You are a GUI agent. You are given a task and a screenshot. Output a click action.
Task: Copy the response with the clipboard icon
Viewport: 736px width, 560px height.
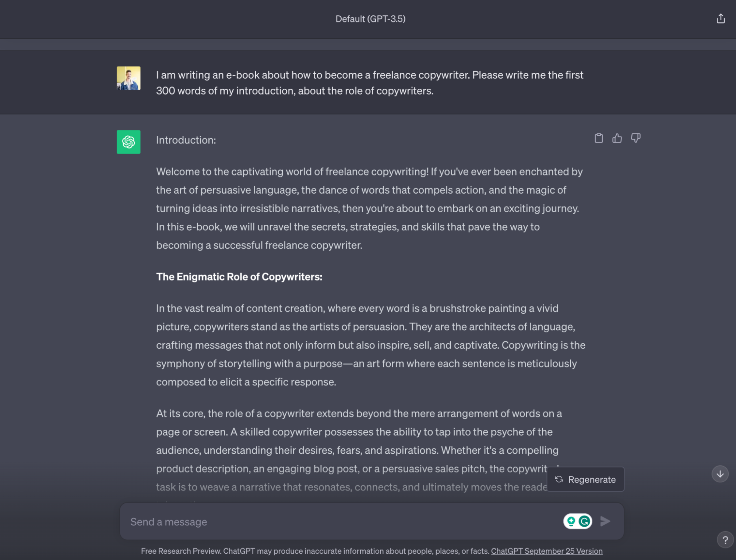pyautogui.click(x=599, y=138)
